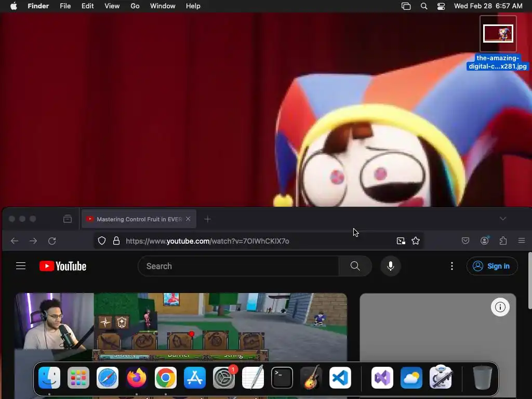
Task: Save page to Pocket
Action: coord(465,241)
